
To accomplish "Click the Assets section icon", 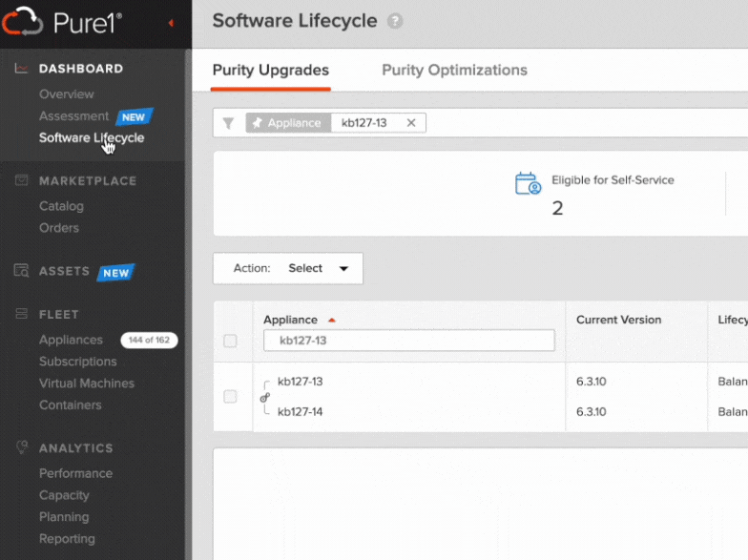I will tap(21, 271).
